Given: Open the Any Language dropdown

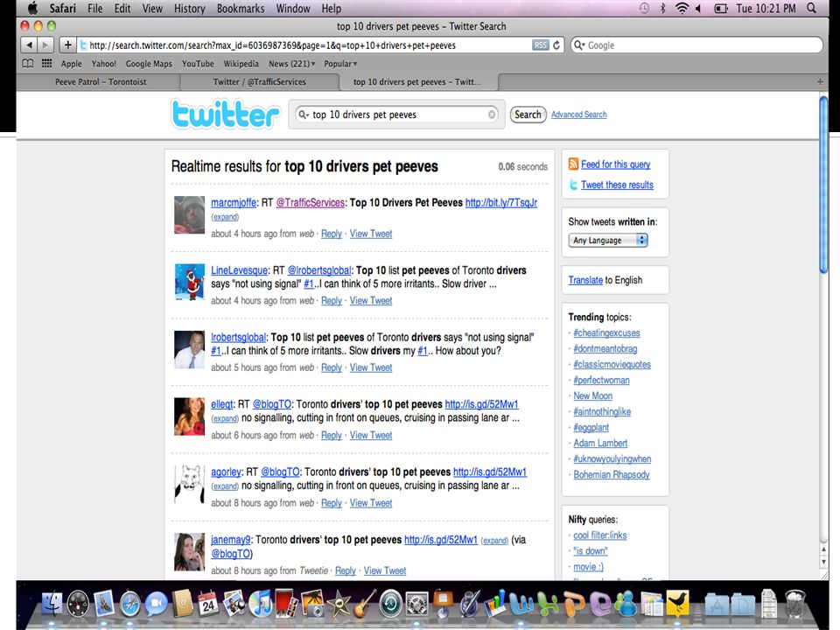Looking at the screenshot, I should point(608,240).
